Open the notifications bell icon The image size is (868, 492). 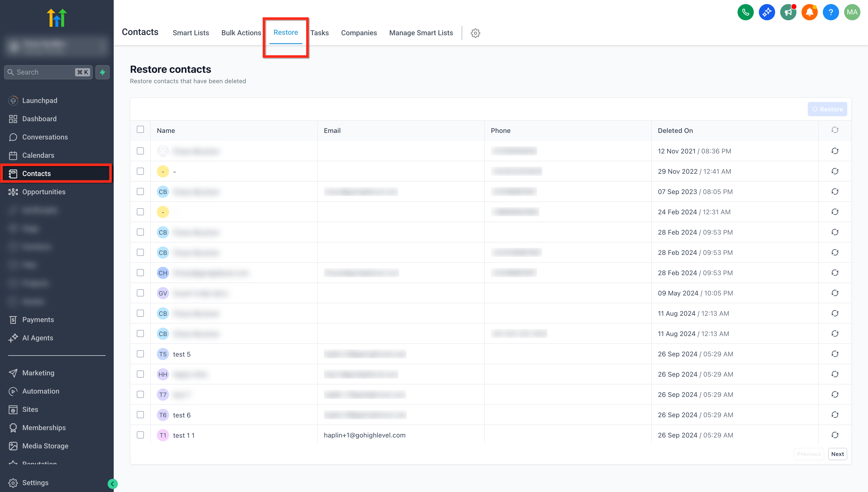809,12
